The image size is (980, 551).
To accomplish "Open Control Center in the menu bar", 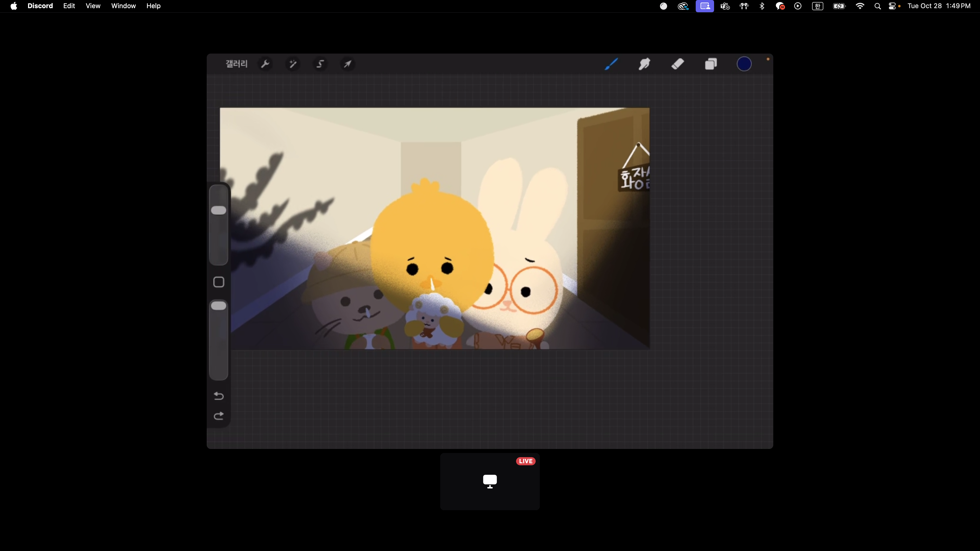I will (x=892, y=6).
